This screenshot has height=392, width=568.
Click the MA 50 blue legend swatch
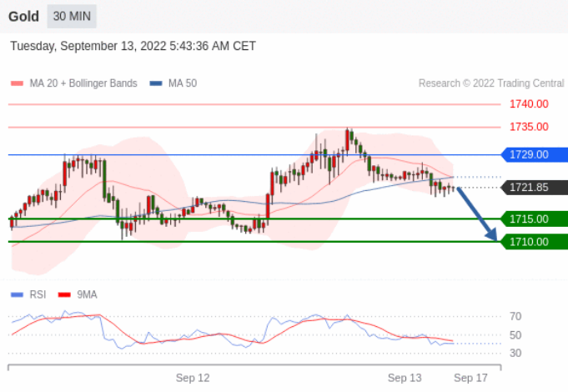click(x=156, y=83)
